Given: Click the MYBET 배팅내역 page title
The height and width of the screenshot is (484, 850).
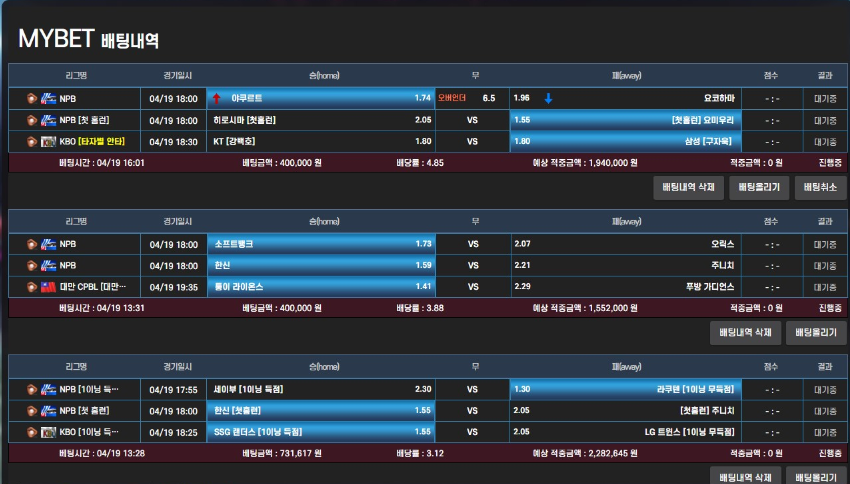Looking at the screenshot, I should (x=88, y=39).
